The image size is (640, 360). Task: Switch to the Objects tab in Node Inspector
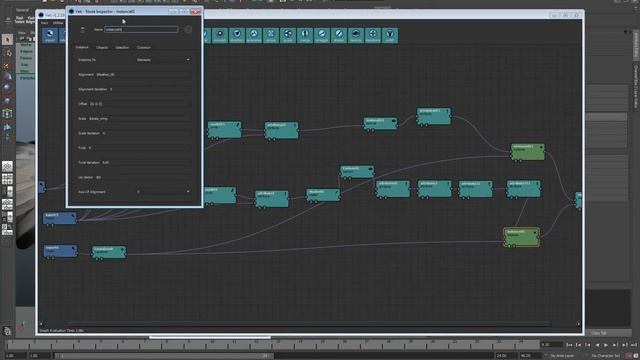coord(102,47)
